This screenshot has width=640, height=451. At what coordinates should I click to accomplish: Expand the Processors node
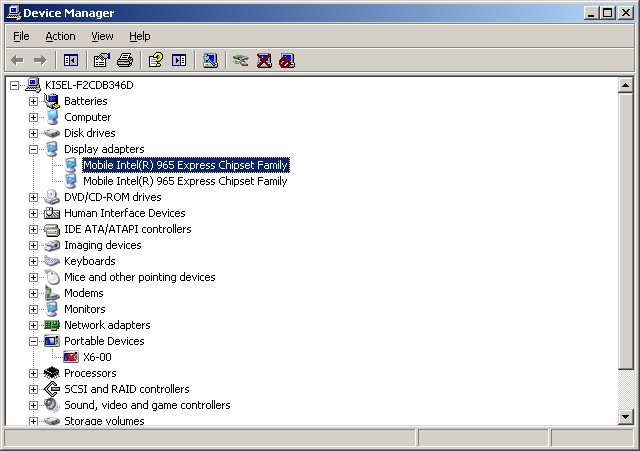point(33,373)
